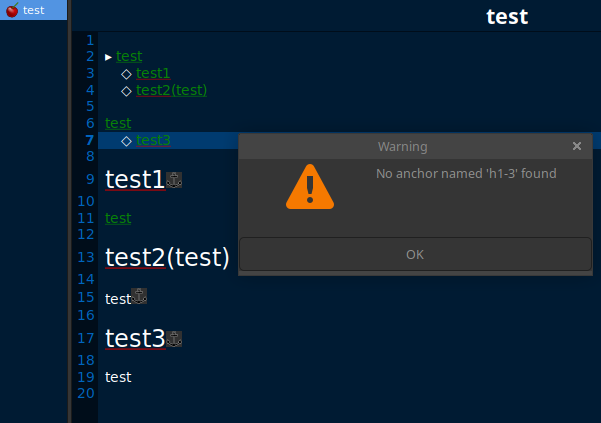This screenshot has height=423, width=601.
Task: Click the orange warning triangle icon
Action: click(310, 187)
